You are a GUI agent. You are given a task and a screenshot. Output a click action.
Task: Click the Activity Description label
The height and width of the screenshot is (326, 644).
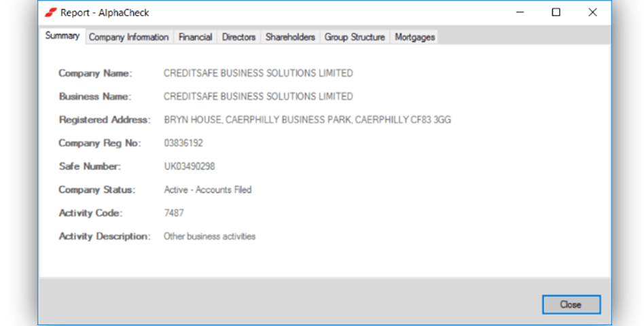[x=105, y=236]
